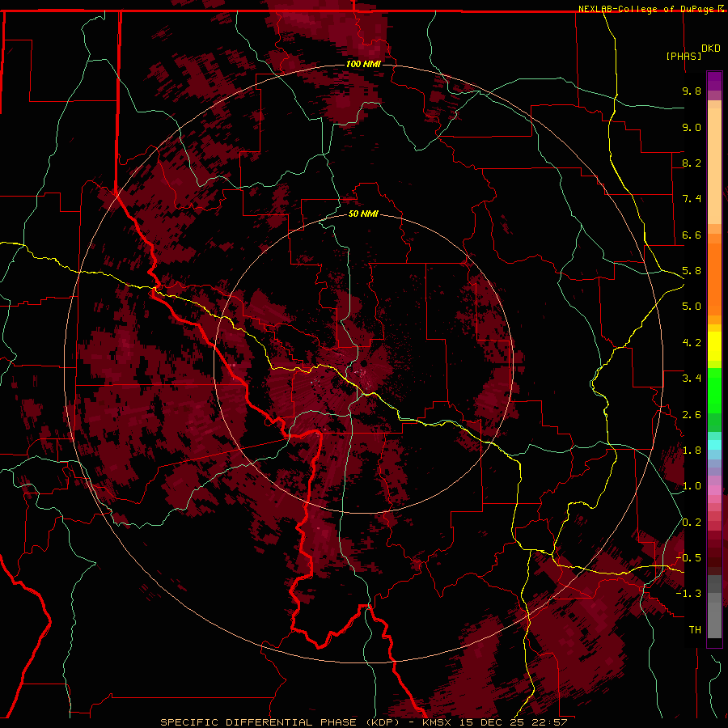Click the 5.8 value on color scale
The width and height of the screenshot is (728, 728).
point(692,271)
